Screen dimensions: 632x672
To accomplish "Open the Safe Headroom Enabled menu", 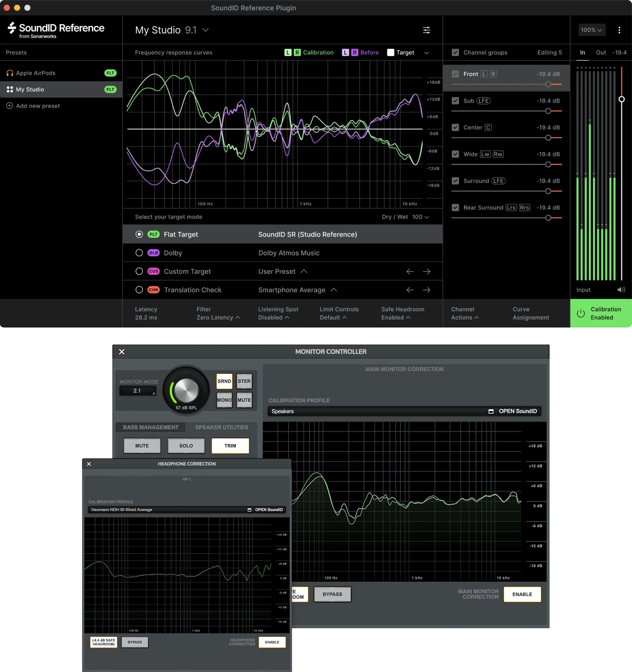I will click(402, 313).
